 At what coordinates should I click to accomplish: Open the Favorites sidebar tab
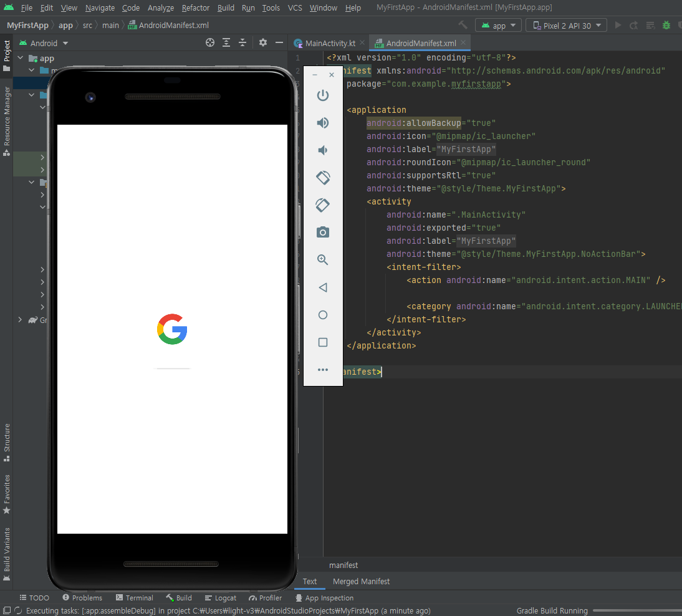tap(6, 494)
